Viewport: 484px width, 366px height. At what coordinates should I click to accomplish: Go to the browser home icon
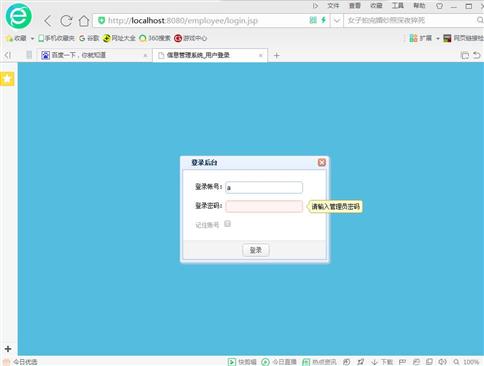(84, 21)
